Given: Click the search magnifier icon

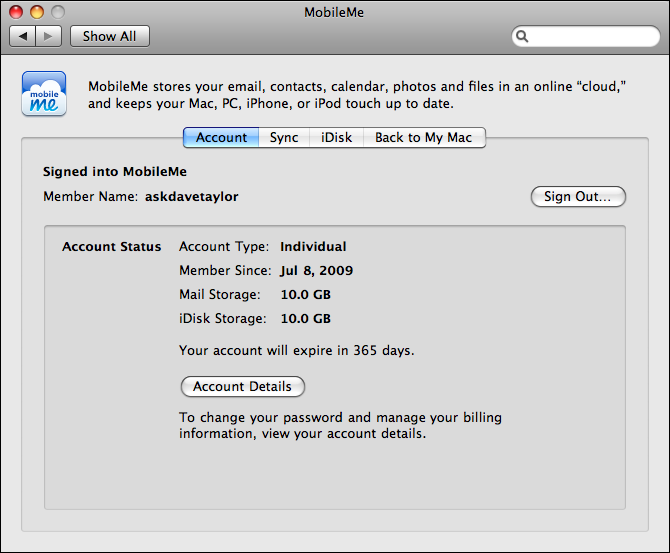Looking at the screenshot, I should pos(522,36).
